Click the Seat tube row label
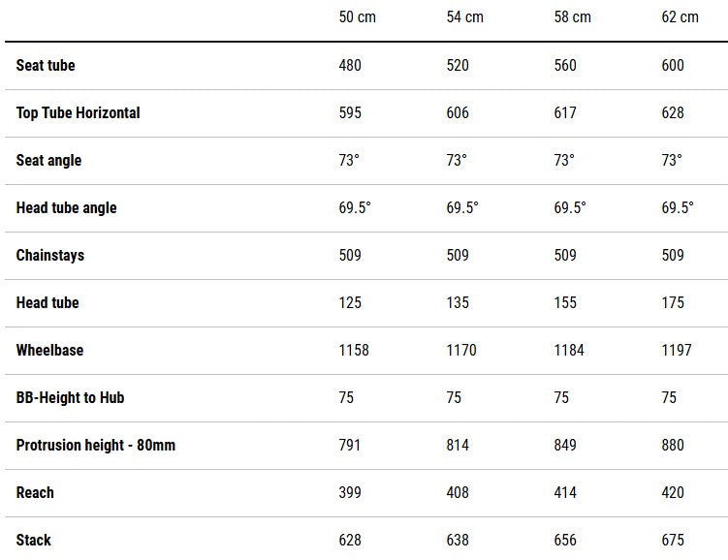 [x=46, y=65]
